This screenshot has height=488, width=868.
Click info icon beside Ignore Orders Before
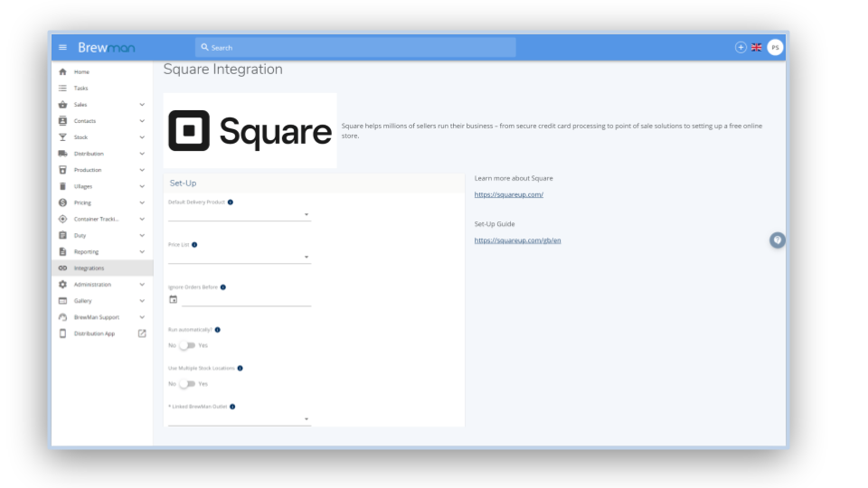(x=223, y=287)
